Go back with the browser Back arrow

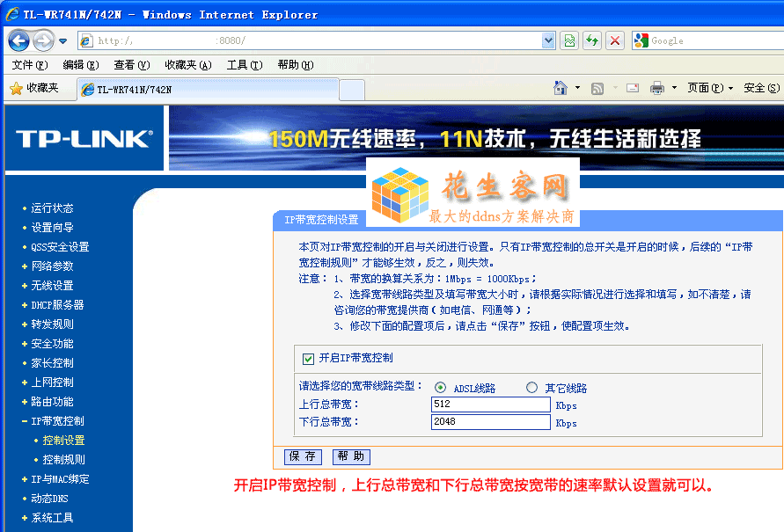coord(19,40)
